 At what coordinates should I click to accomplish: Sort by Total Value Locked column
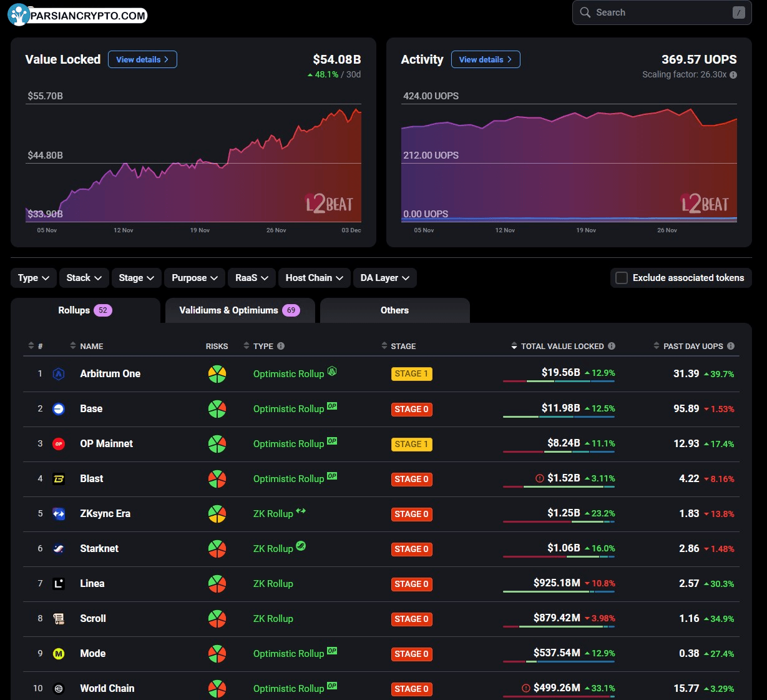(557, 346)
